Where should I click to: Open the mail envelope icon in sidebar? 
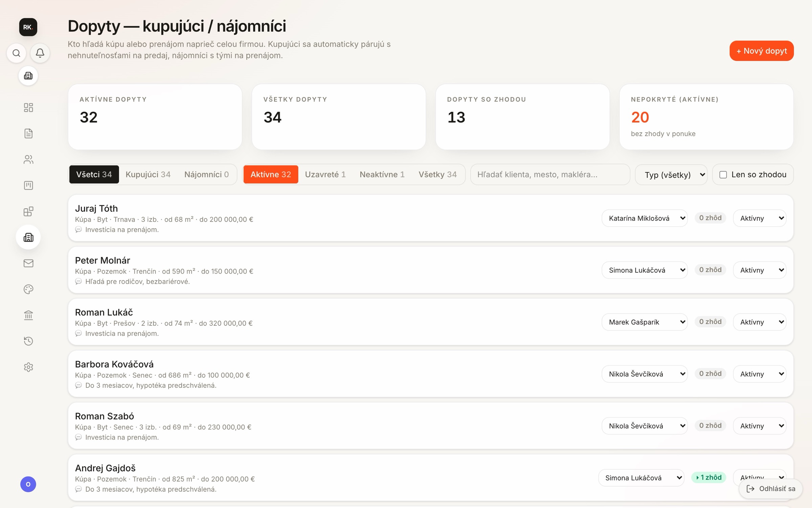coord(28,263)
